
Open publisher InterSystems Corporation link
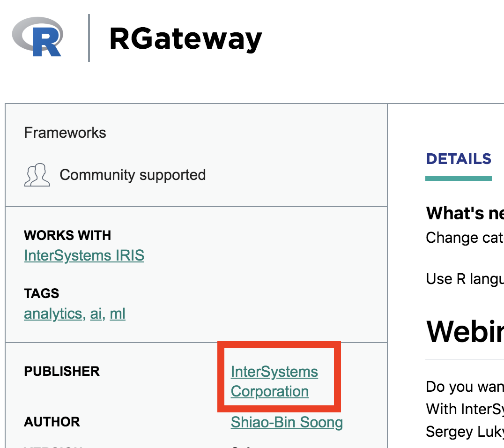point(274,381)
